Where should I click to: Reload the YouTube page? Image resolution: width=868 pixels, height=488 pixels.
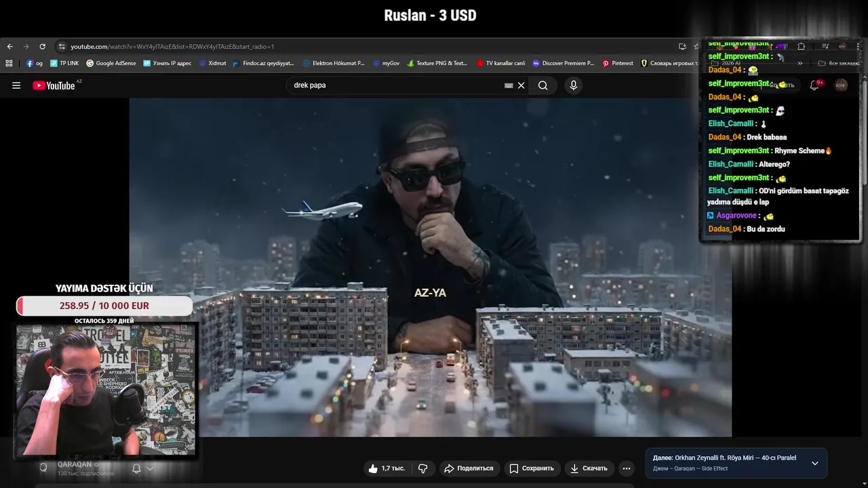coord(42,47)
